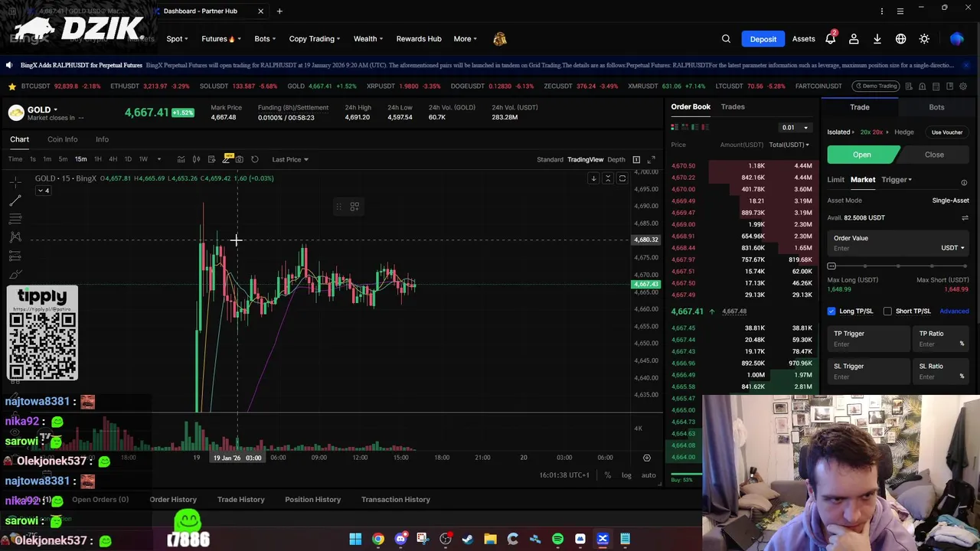Open Rewards Hub link

click(x=419, y=39)
